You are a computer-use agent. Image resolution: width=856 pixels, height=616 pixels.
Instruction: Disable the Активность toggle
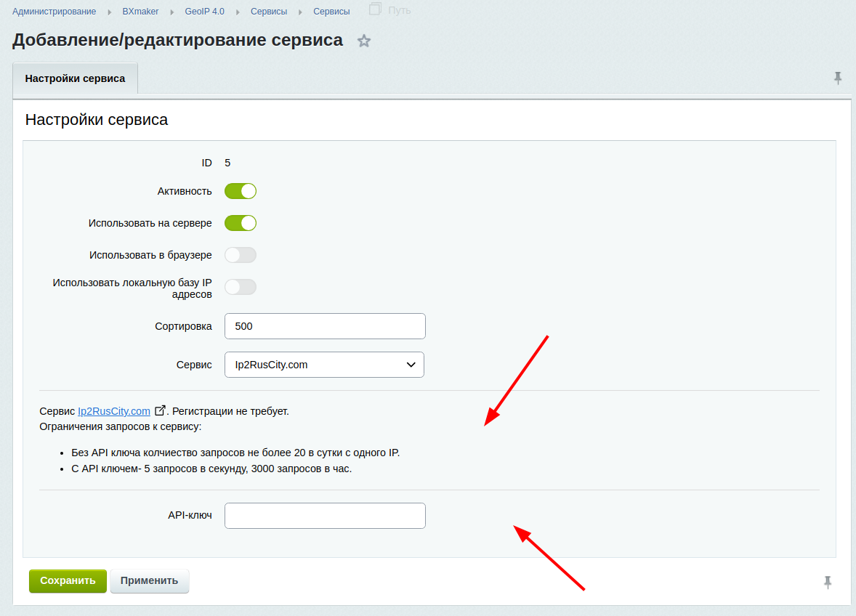[x=241, y=191]
